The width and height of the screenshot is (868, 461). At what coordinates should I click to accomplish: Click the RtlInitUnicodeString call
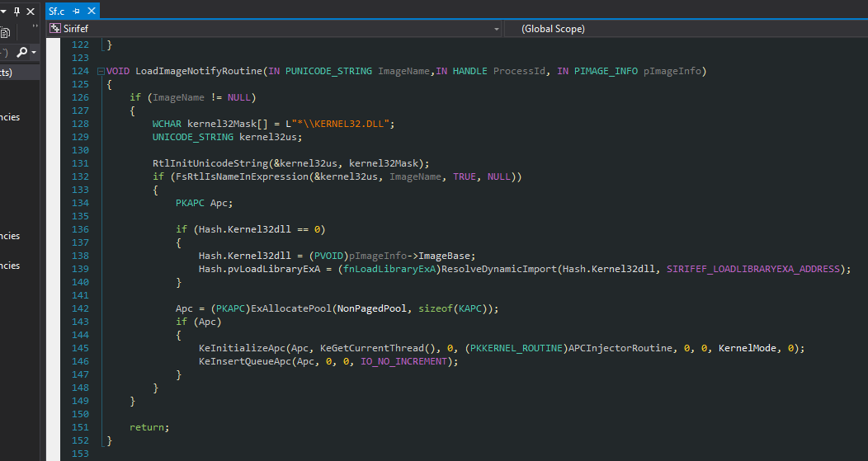(x=210, y=163)
